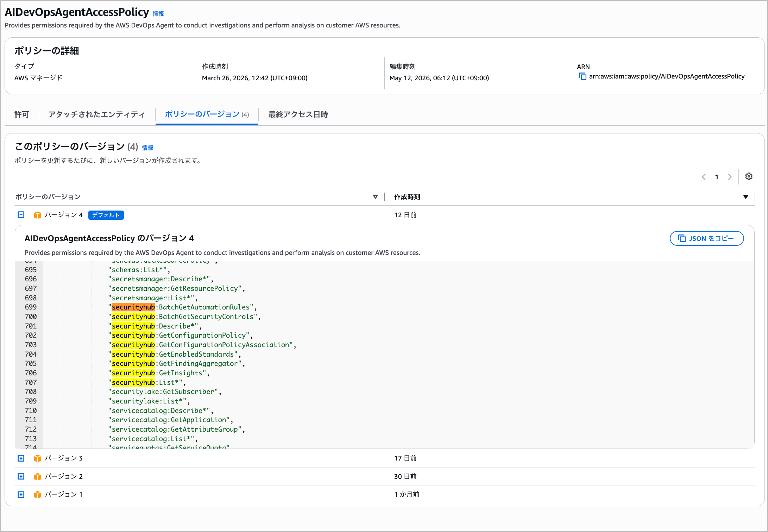
Task: Click JSON line securitylake:List*
Action: coord(149,401)
